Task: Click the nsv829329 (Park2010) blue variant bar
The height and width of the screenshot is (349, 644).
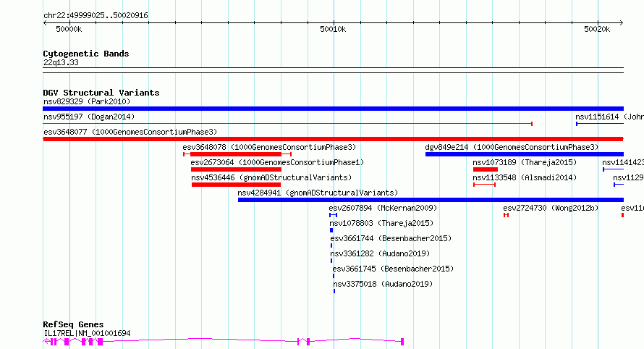Action: point(333,109)
